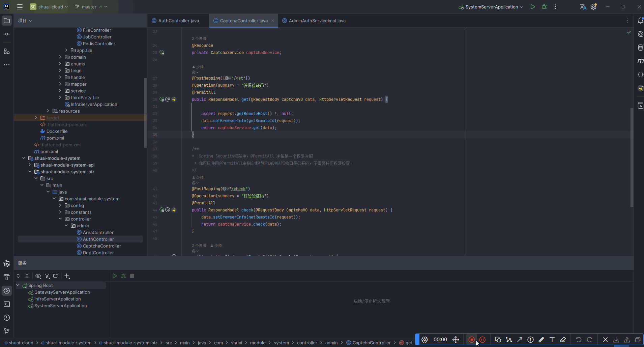Viewport: 644px width, 347px height.
Task: Open the Problems tool window
Action: (x=7, y=318)
